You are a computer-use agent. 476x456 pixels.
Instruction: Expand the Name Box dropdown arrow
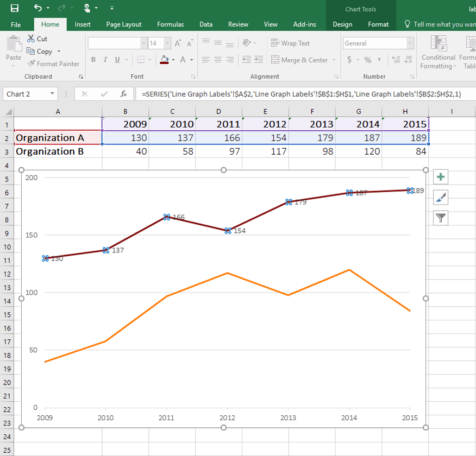click(x=52, y=94)
